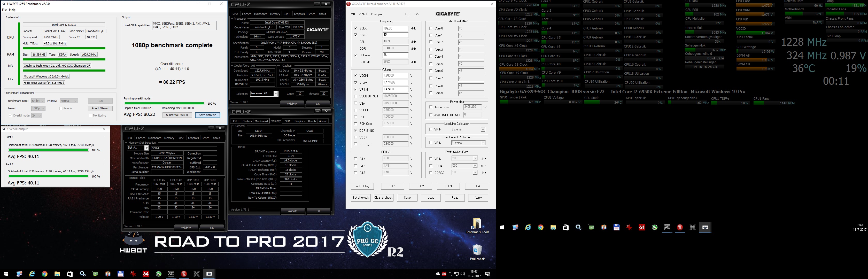
Task: Click the graphics card icon on main taskbar
Action: coord(95,274)
